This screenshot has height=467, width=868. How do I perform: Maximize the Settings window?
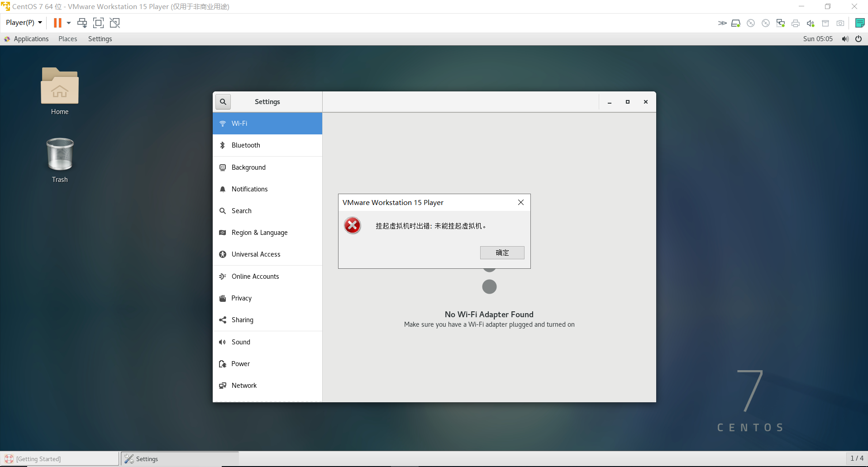point(628,102)
